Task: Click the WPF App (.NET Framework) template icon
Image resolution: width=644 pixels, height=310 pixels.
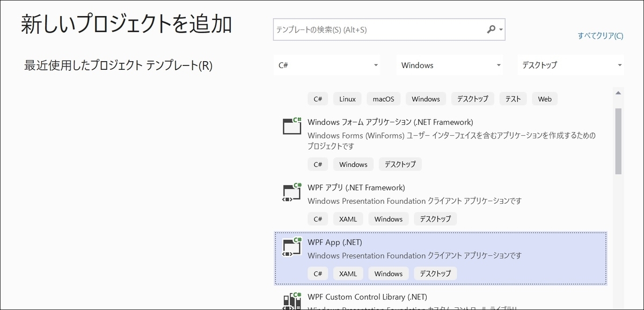Action: pyautogui.click(x=292, y=193)
